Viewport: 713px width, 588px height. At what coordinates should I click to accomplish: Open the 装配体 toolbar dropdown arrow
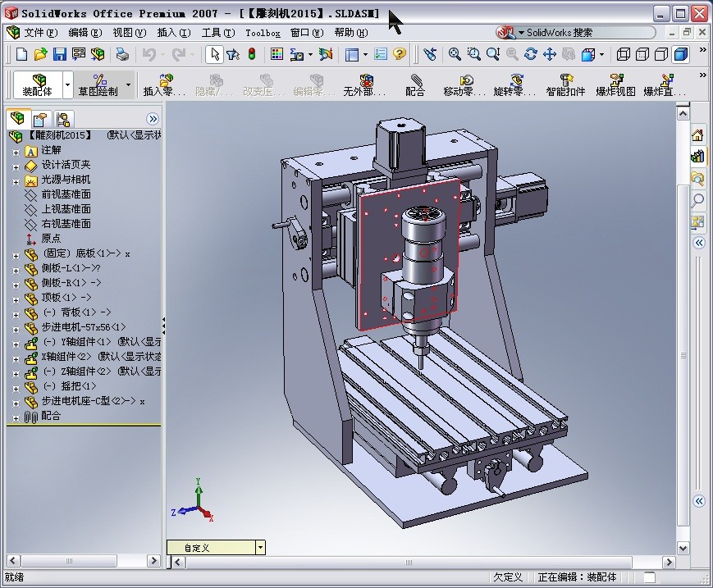point(68,84)
